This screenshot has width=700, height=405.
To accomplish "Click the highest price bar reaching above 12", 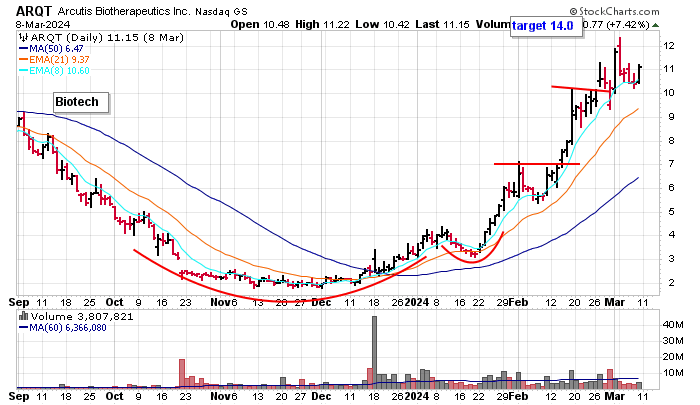I will tap(620, 58).
